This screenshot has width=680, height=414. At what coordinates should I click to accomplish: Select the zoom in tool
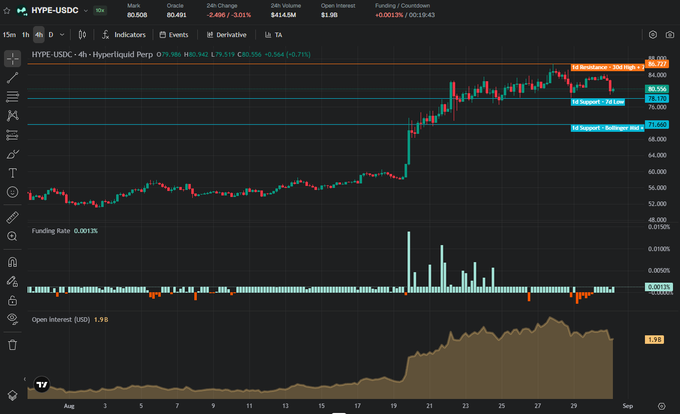(13, 236)
